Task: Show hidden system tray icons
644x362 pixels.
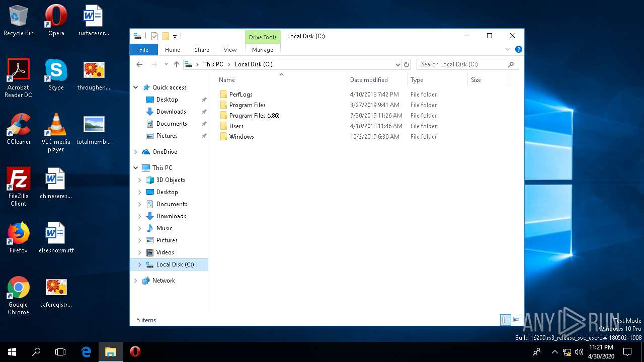Action: pos(555,352)
